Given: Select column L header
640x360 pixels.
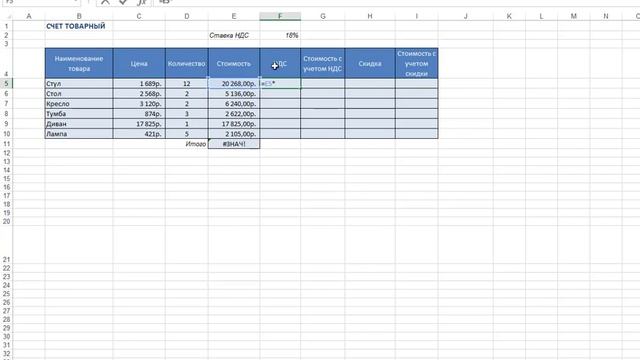Looking at the screenshot, I should (541, 16).
